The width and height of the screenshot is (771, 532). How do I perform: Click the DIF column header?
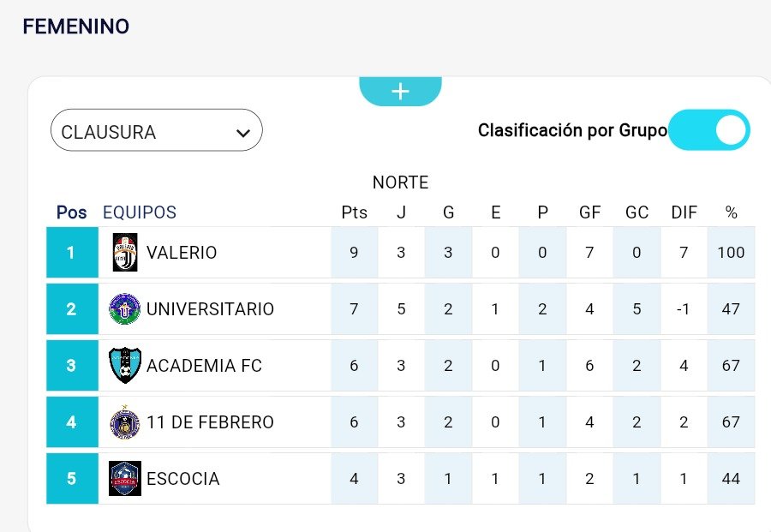click(x=684, y=212)
